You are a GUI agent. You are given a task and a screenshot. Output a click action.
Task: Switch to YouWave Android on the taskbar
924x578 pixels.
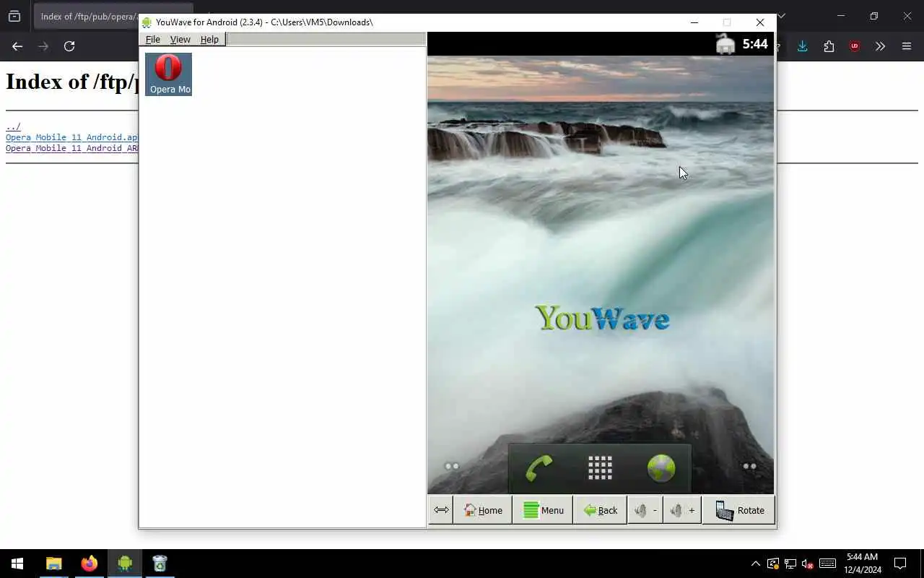(x=125, y=564)
